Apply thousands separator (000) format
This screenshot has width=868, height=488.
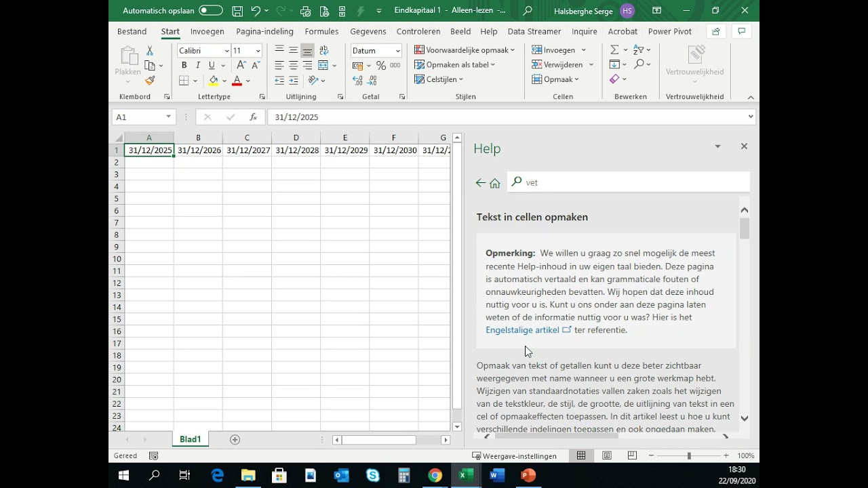coord(395,65)
